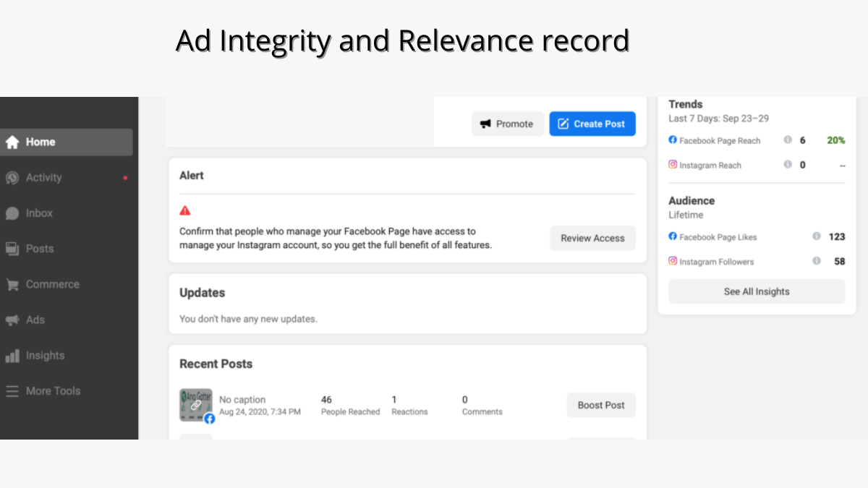The image size is (868, 488).
Task: Click the '1 Reactions' stat
Action: (x=409, y=406)
